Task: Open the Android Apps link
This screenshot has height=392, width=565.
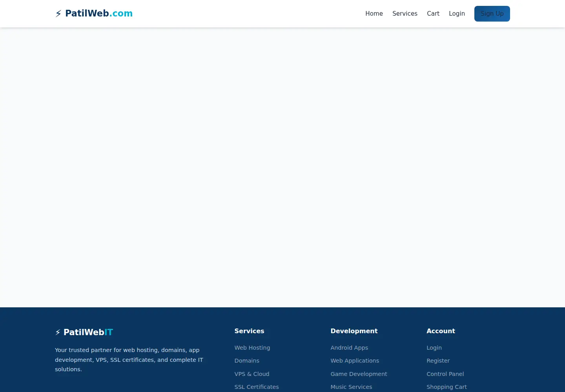Action: [x=349, y=348]
